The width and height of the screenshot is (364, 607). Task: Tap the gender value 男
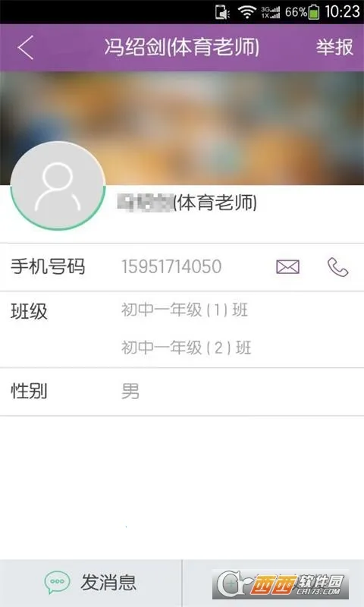(130, 392)
